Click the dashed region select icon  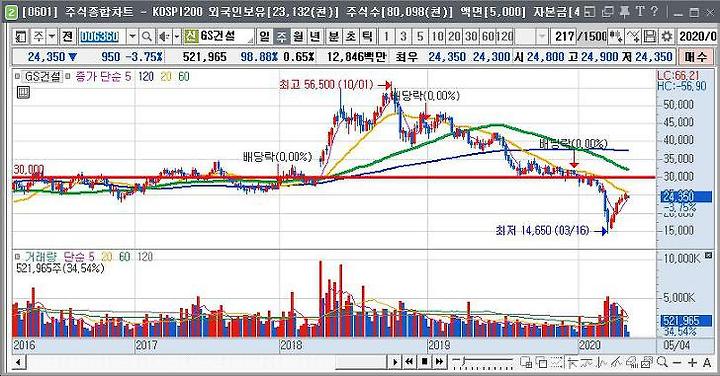pos(557,362)
